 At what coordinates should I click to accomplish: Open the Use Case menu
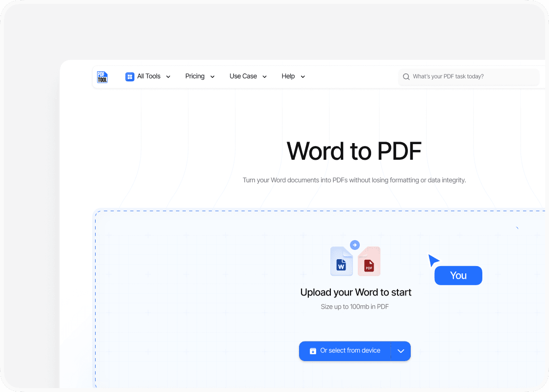(x=243, y=76)
